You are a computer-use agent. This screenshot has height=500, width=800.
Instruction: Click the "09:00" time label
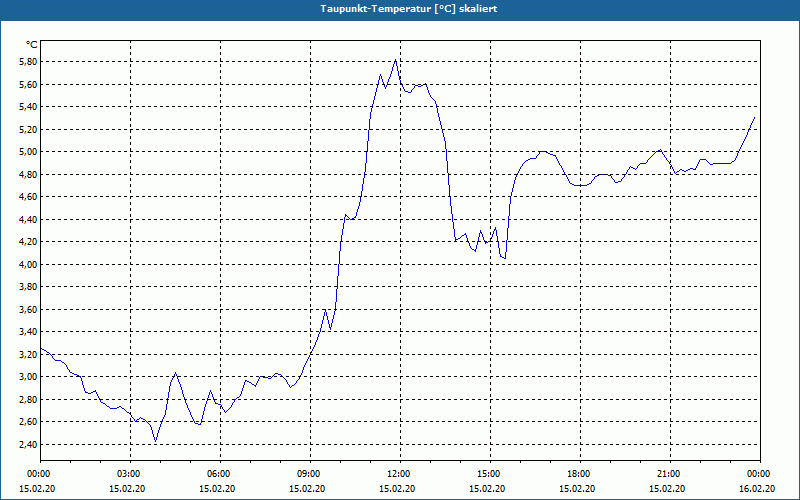click(x=308, y=474)
